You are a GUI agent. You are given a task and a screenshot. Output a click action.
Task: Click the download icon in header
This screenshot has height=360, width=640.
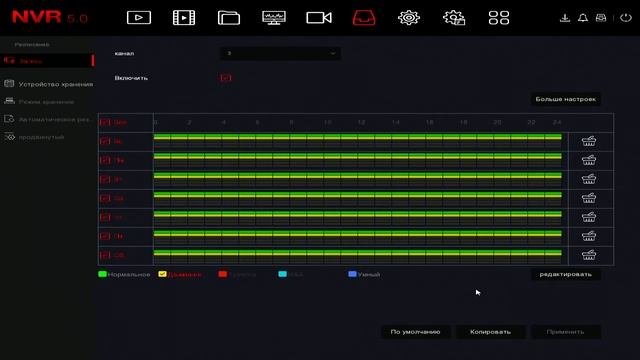[x=565, y=18]
